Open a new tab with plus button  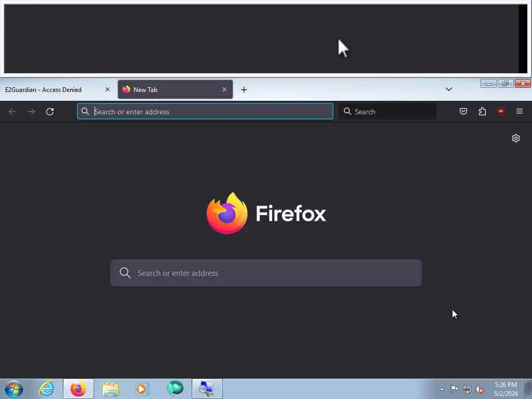pos(244,89)
